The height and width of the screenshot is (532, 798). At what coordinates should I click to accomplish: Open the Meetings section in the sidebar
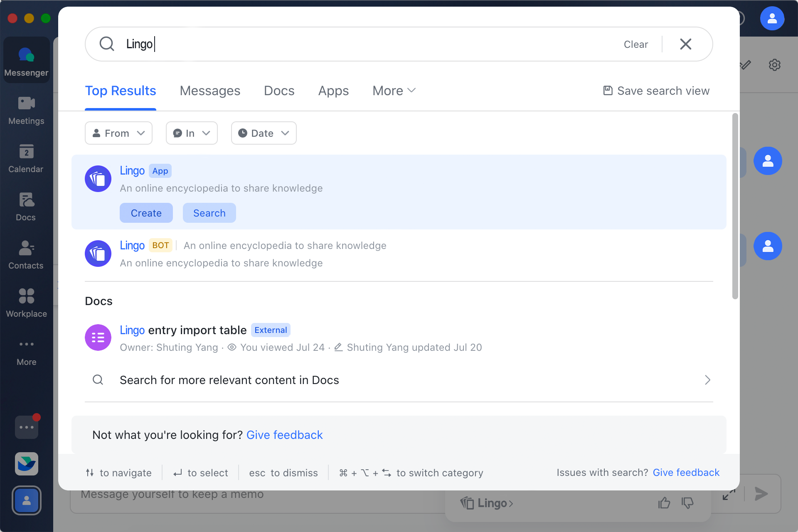[26, 110]
